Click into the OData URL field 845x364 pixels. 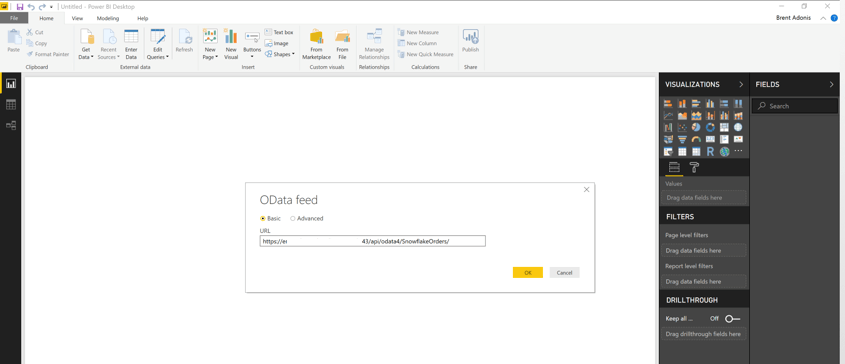[372, 241]
